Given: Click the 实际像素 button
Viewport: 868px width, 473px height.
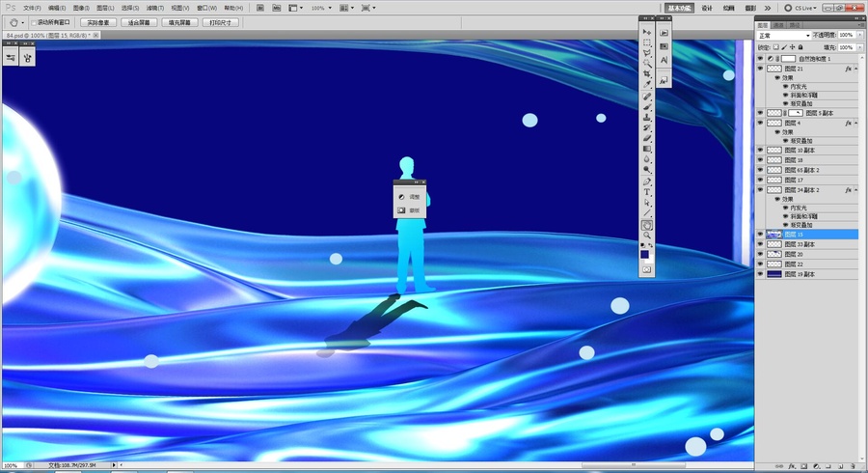Looking at the screenshot, I should point(98,23).
